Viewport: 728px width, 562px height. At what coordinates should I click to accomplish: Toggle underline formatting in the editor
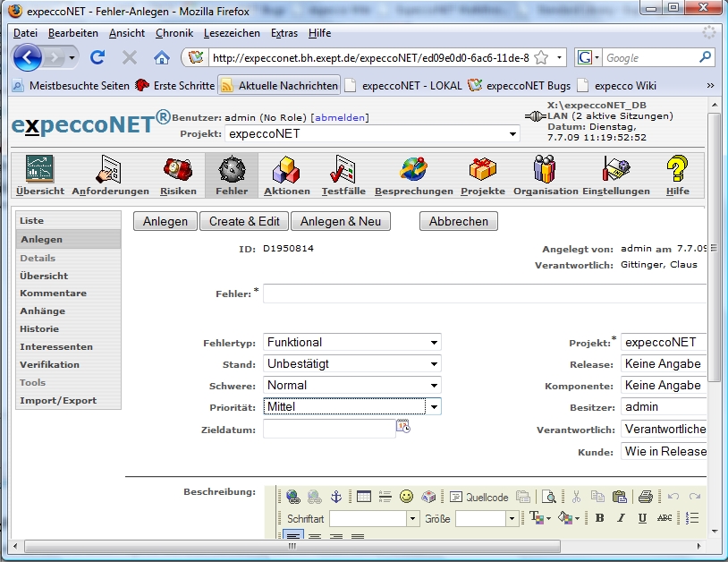point(642,518)
